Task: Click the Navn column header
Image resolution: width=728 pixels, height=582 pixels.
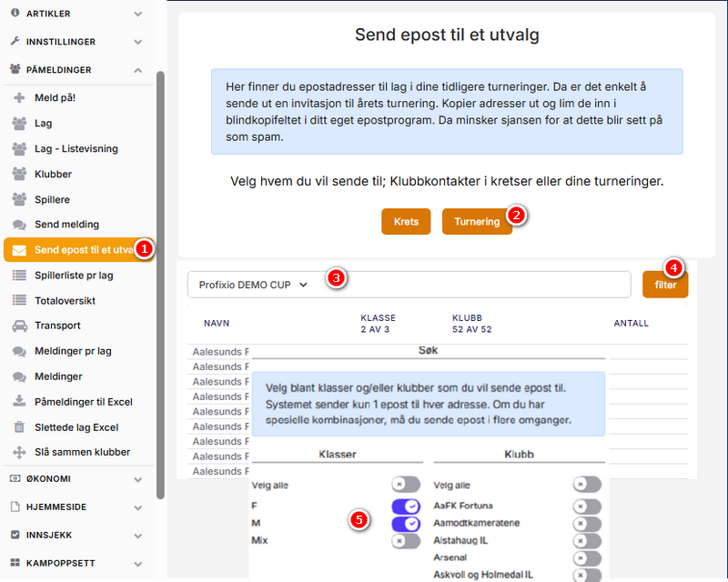Action: coord(217,323)
